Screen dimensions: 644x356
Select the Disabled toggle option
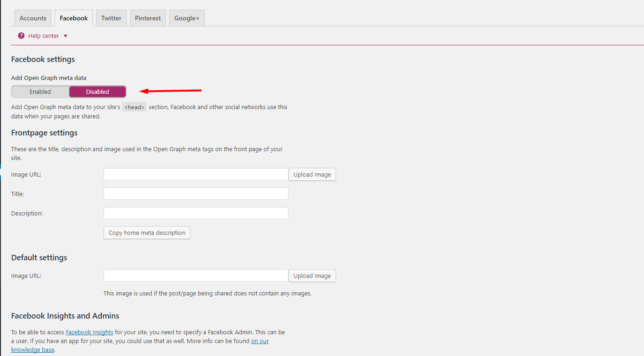tap(98, 92)
